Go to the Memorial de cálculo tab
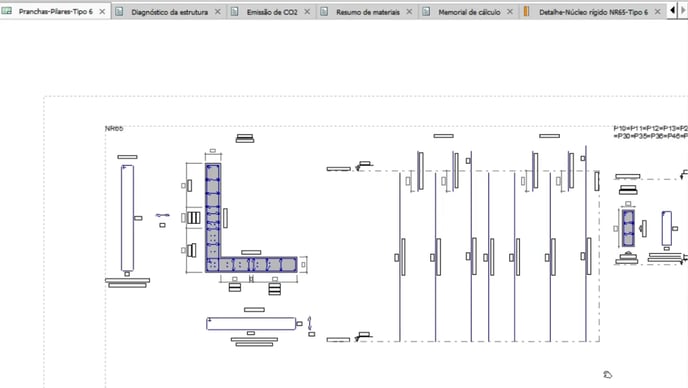 coord(469,12)
